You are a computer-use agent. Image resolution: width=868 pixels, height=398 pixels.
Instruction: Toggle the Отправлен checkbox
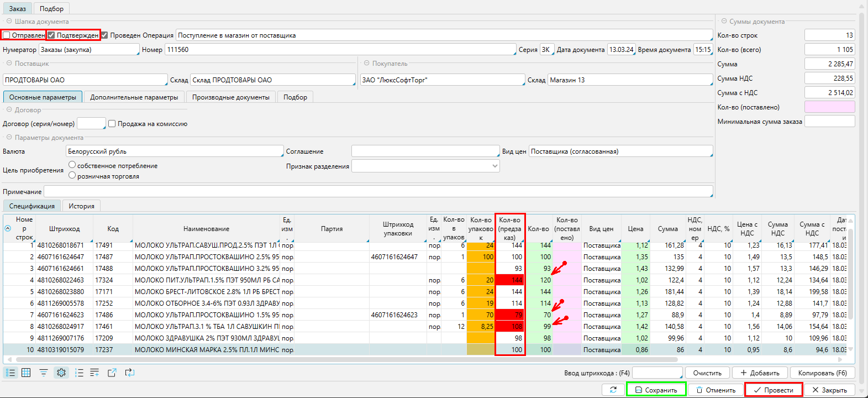click(x=7, y=35)
